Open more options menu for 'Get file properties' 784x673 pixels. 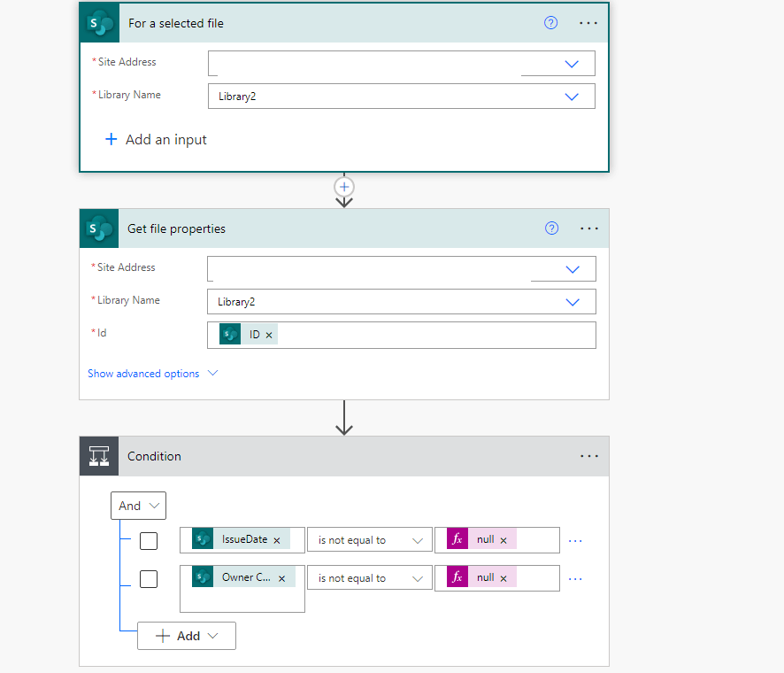click(x=589, y=228)
